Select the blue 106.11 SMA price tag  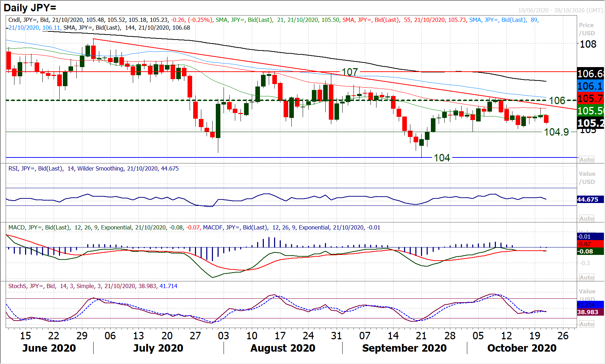(x=590, y=86)
